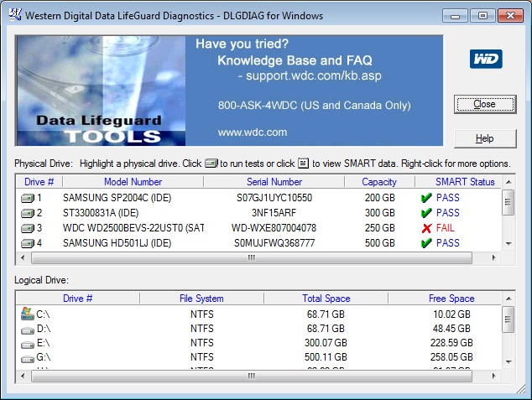The width and height of the screenshot is (532, 400).
Task: Open Help
Action: (485, 138)
